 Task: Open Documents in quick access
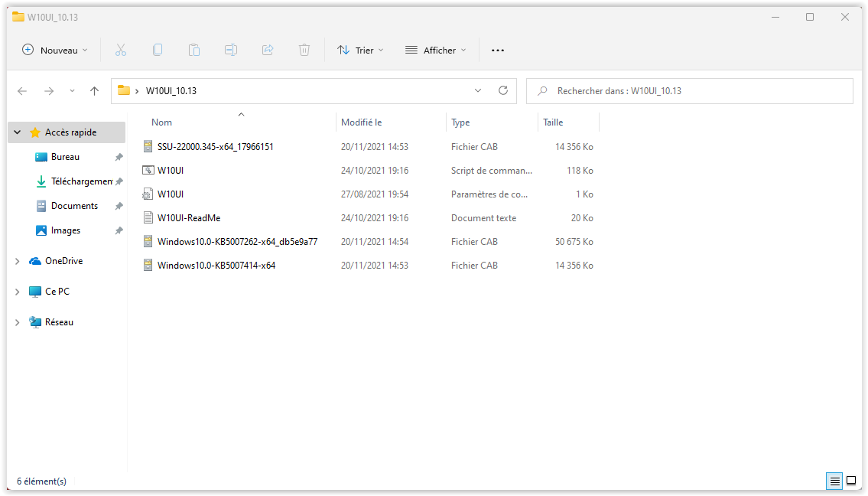tap(67, 206)
